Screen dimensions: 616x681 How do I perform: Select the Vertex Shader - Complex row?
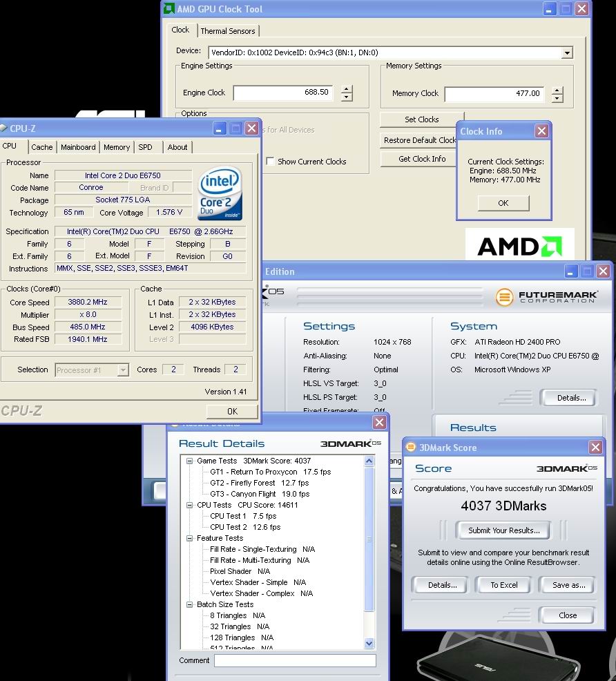pos(261,593)
